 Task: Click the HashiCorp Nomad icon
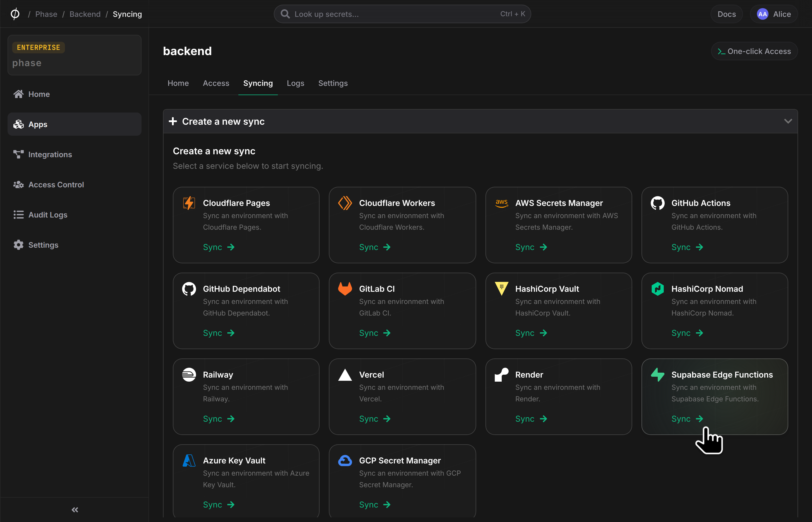(657, 289)
